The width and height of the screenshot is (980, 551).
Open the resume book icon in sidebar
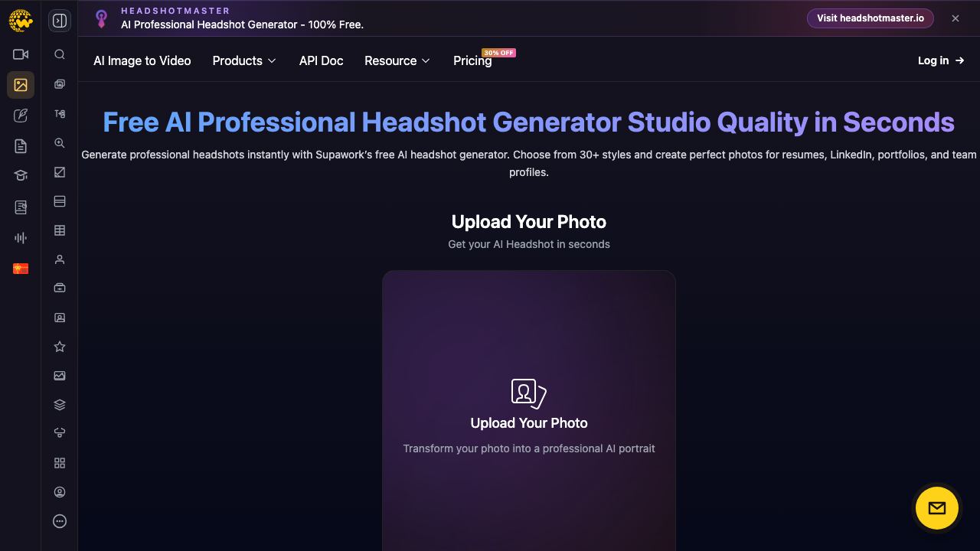[21, 207]
